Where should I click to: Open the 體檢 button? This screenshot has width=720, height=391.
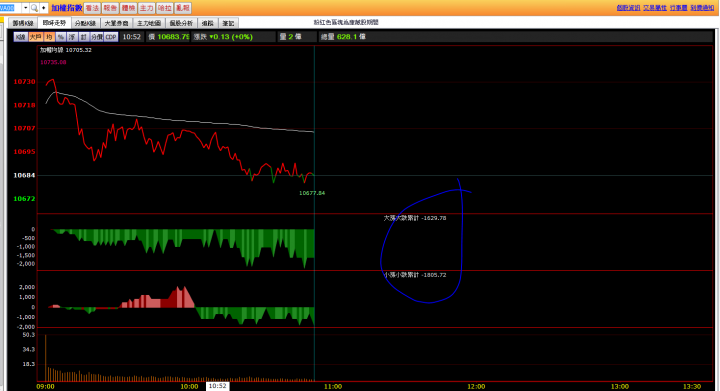point(129,8)
